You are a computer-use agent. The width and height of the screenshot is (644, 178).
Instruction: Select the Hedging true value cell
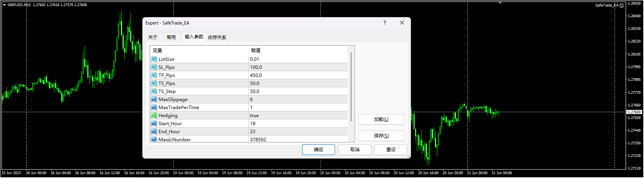(x=298, y=116)
